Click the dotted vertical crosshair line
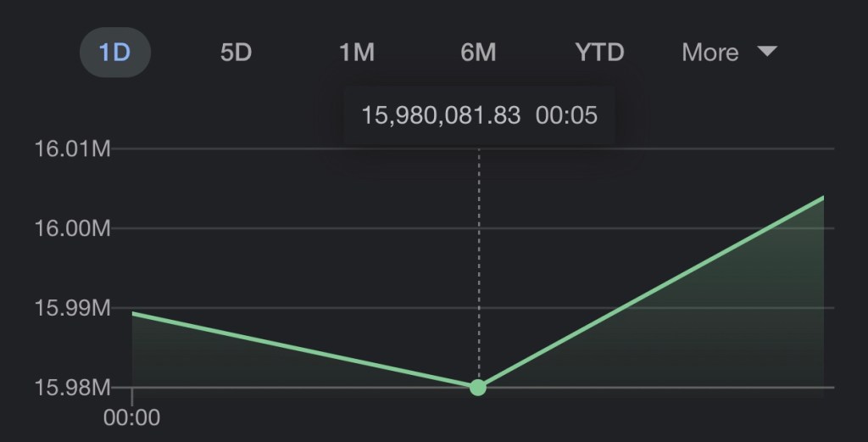This screenshot has width=868, height=442. point(479,255)
